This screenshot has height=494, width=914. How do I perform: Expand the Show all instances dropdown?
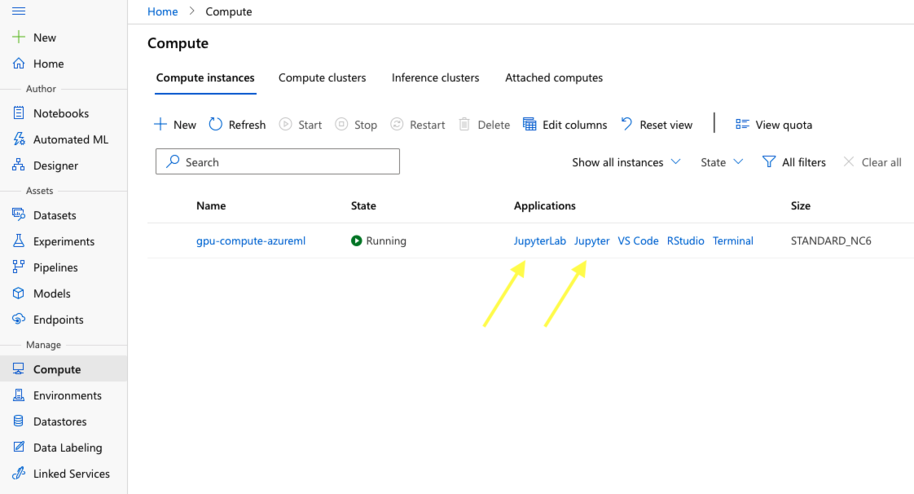(x=626, y=162)
